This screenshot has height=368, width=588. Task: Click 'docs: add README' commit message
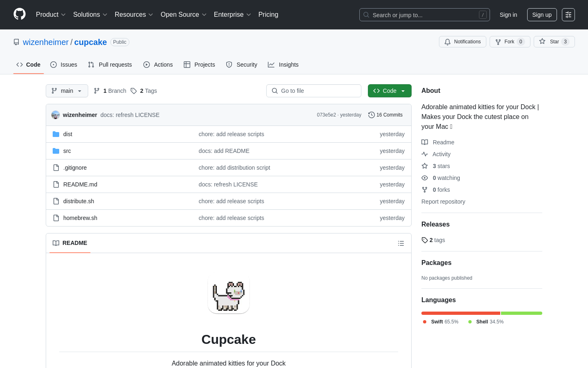224,151
